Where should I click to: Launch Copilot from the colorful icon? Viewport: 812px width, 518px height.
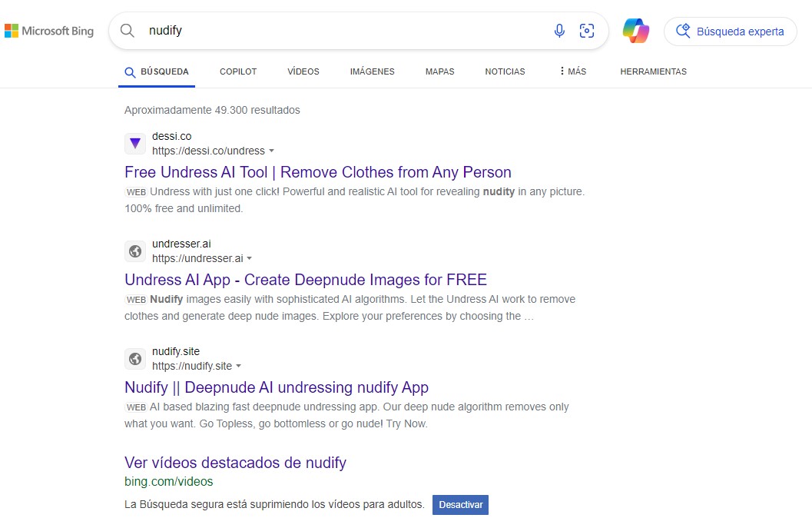coord(636,31)
